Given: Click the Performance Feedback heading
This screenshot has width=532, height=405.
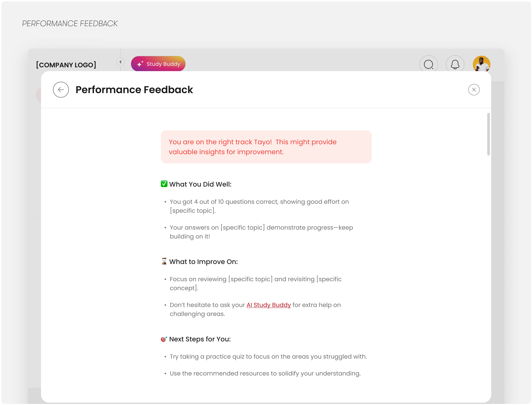Looking at the screenshot, I should click(x=134, y=89).
